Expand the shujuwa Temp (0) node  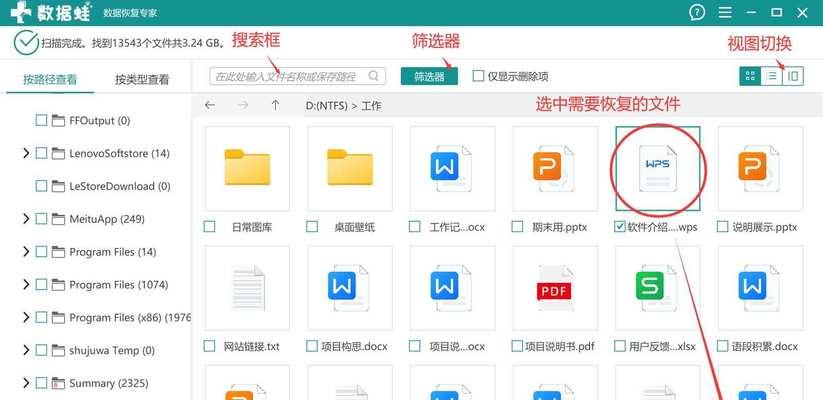tap(25, 350)
